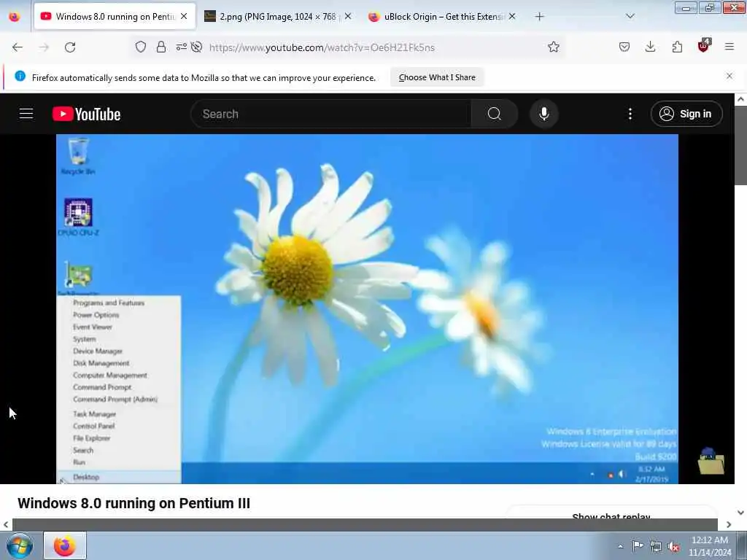Click the video player to toggle playback
The width and height of the screenshot is (747, 560).
tap(367, 308)
